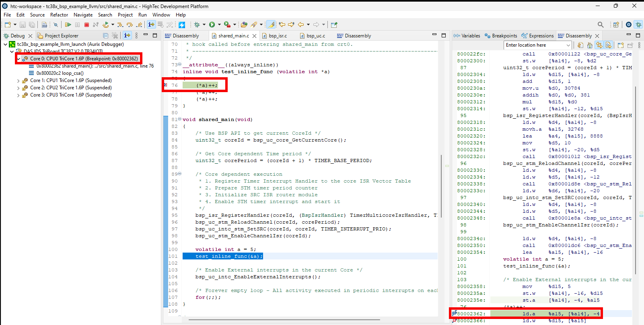This screenshot has width=644, height=325.
Task: Click the Step Into icon
Action: (120, 25)
